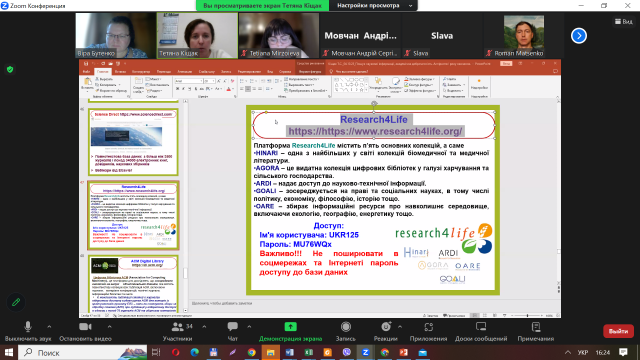640x360 pixels.
Task: Open the Chat panel icon
Action: click(x=233, y=327)
